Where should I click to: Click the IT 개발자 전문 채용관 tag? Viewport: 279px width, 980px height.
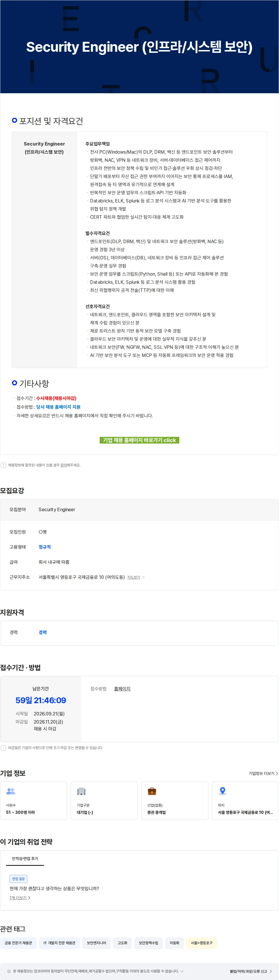pos(59,943)
